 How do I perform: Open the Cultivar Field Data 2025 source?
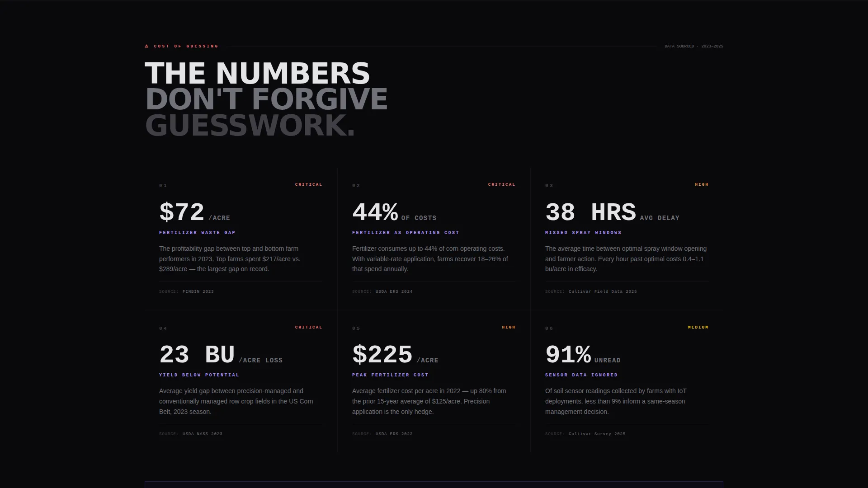[x=603, y=291]
